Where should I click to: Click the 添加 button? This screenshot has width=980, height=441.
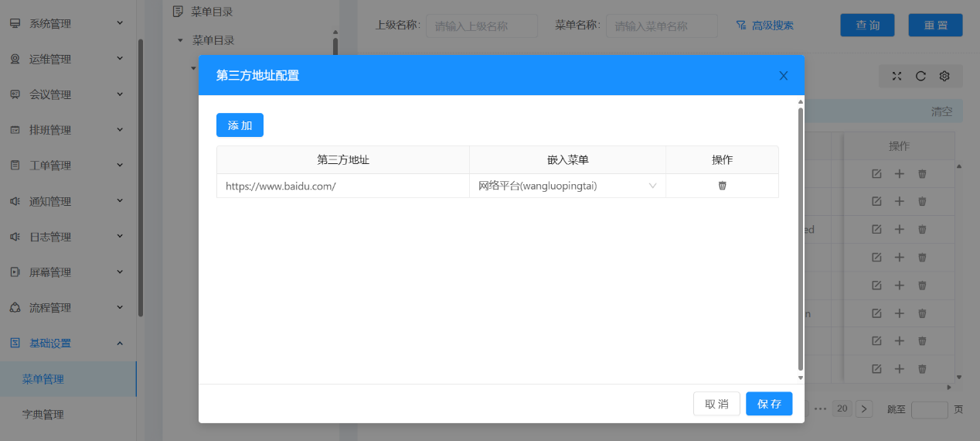click(240, 125)
